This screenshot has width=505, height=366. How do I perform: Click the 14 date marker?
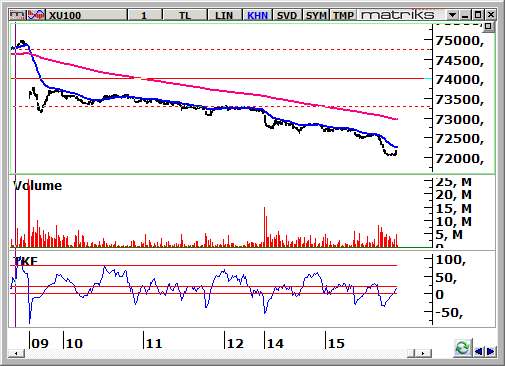275,343
